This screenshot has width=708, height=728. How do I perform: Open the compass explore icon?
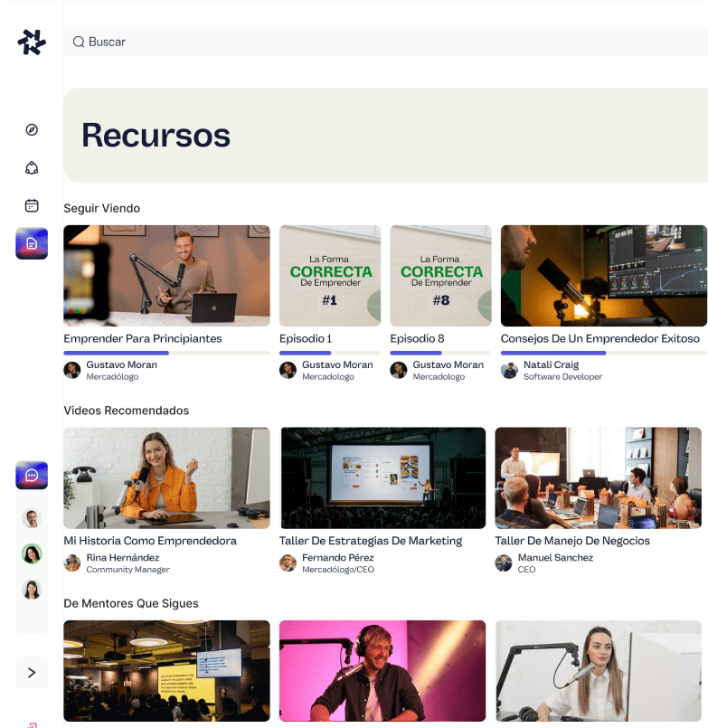coord(32,130)
